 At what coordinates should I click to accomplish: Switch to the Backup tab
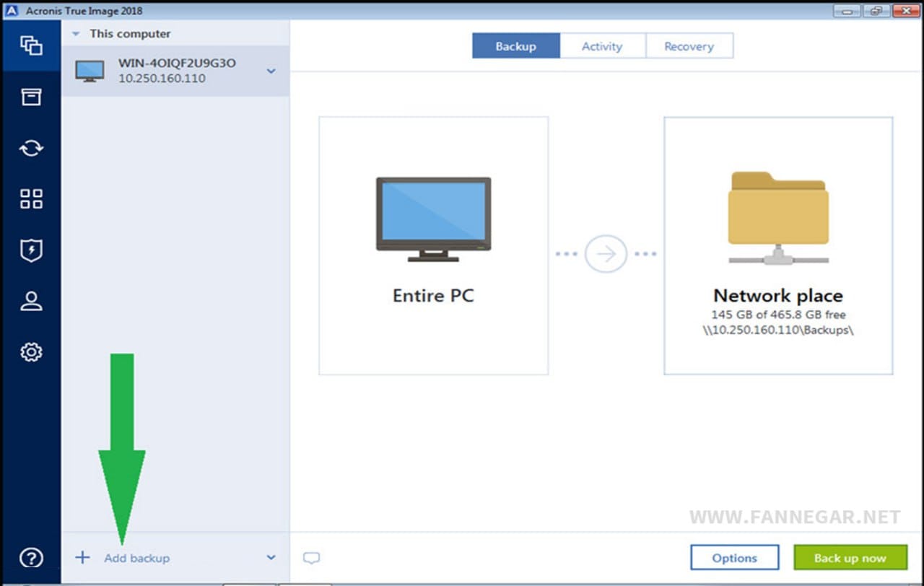[515, 46]
